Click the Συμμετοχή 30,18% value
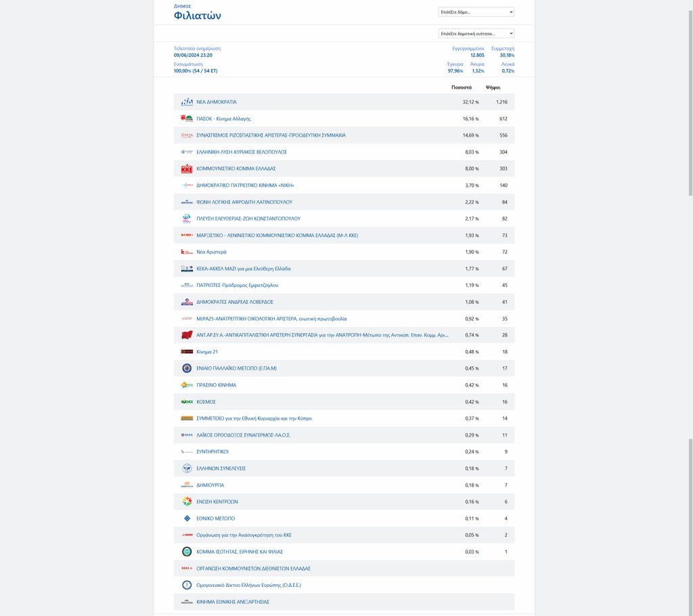 (507, 56)
